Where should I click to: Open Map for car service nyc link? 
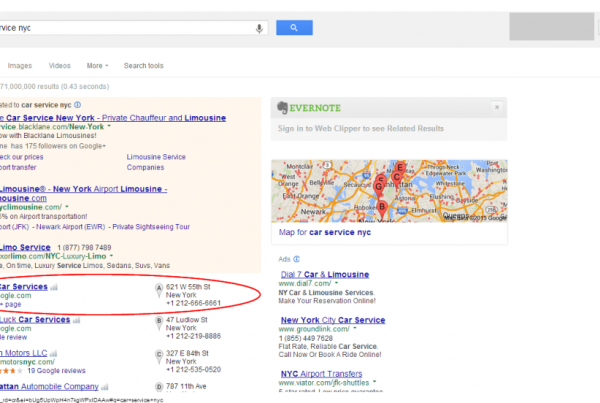(x=324, y=232)
